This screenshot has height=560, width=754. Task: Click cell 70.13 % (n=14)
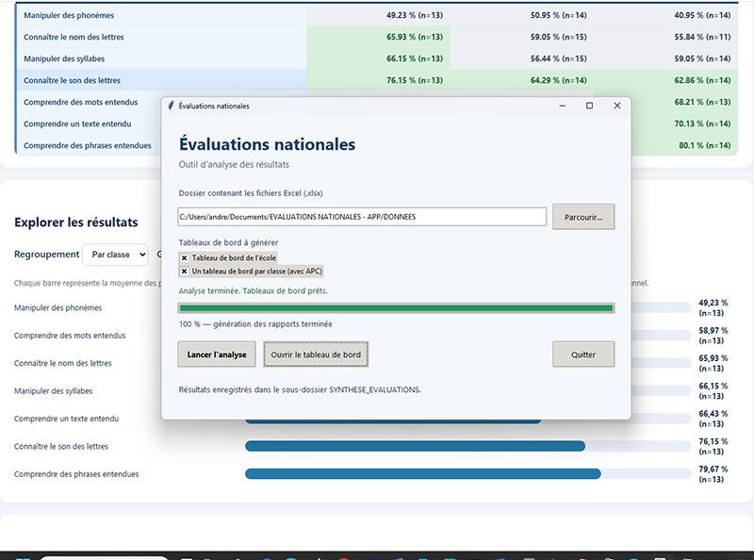(x=702, y=124)
